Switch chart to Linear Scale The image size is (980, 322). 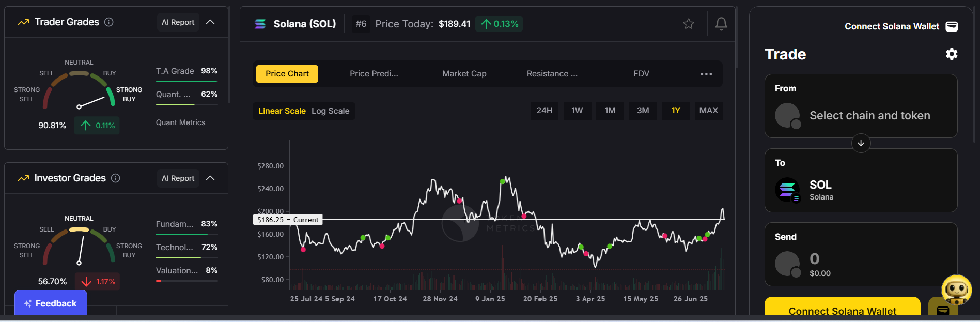tap(282, 111)
